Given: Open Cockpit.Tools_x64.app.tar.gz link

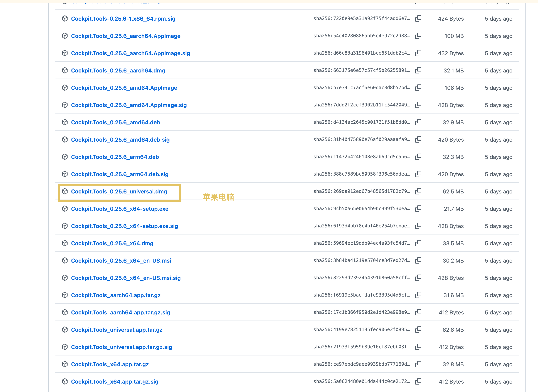Looking at the screenshot, I should click(x=110, y=364).
